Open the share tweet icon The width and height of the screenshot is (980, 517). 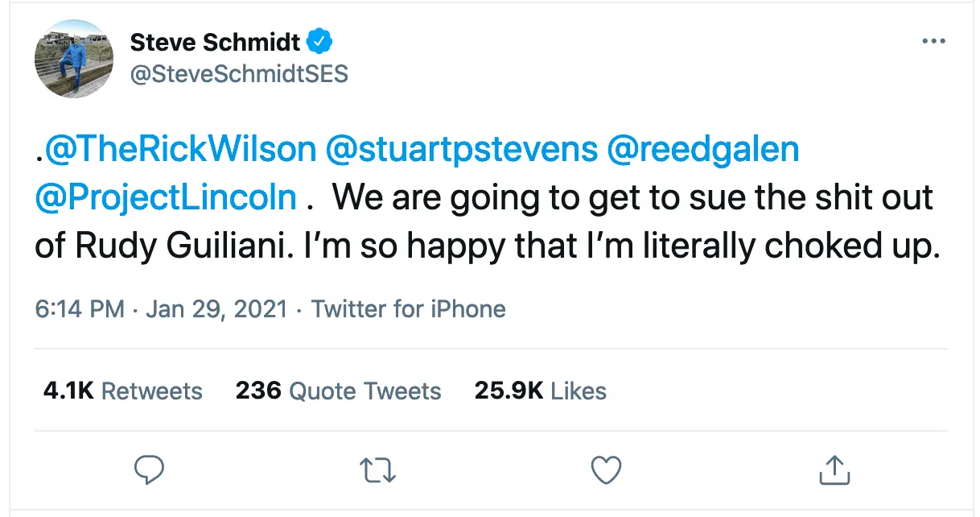coord(834,469)
